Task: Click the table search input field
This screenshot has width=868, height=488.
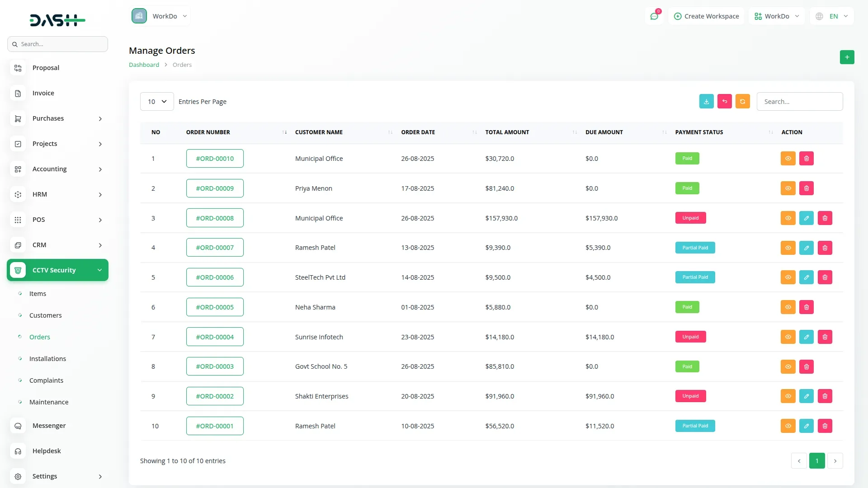Action: pos(799,102)
